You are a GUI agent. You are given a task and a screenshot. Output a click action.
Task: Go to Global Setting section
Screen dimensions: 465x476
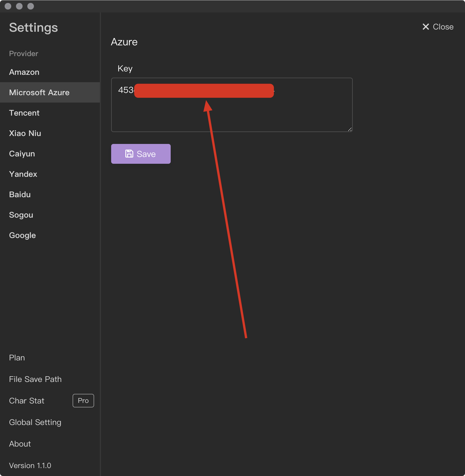(35, 422)
